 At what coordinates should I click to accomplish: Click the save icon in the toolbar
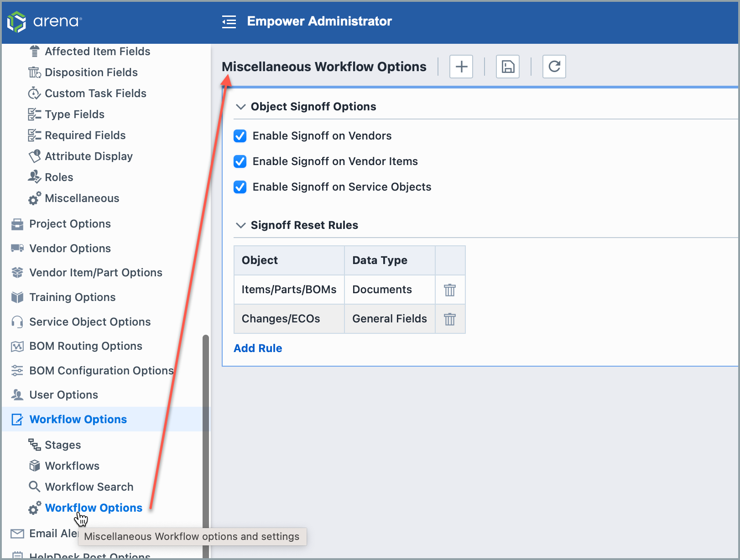[x=507, y=67]
